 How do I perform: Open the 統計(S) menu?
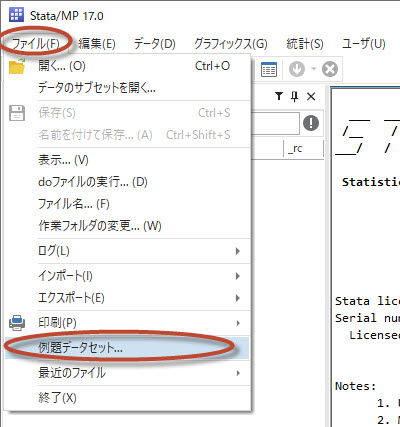(305, 44)
